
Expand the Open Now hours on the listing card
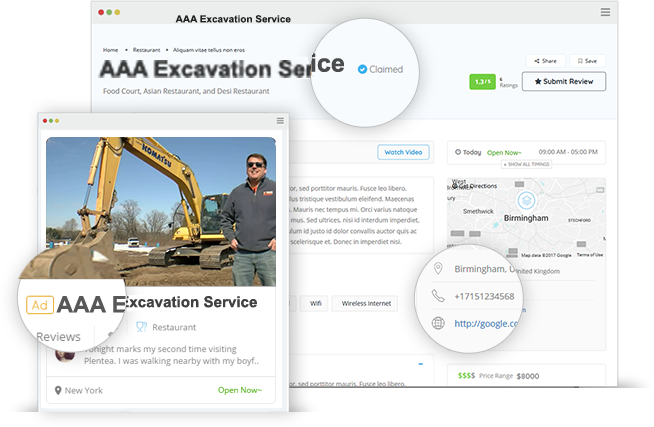tap(240, 390)
